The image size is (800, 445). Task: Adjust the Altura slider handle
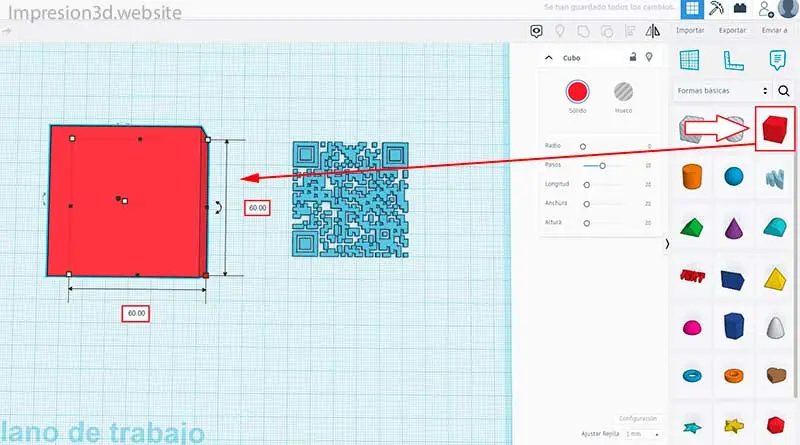[587, 223]
